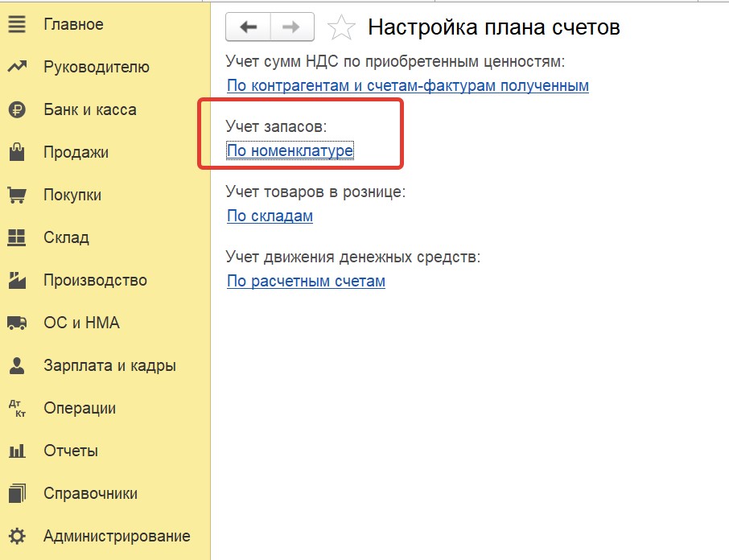Click the Банк и касса ruble icon
The image size is (729, 560).
(x=17, y=109)
